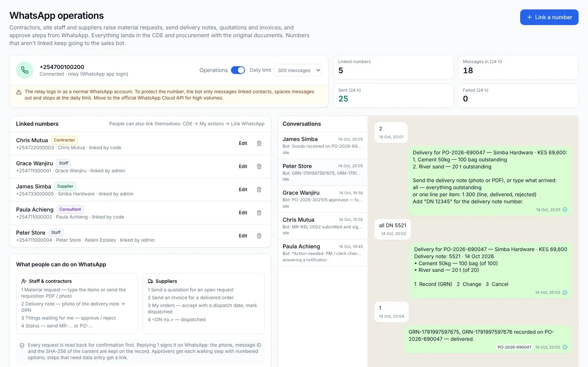Open James Simba conversation

(x=323, y=145)
